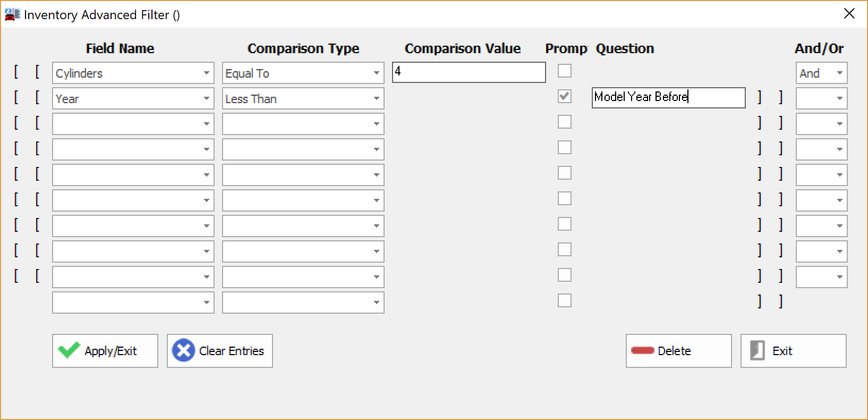Image resolution: width=868 pixels, height=420 pixels.
Task: Enable Prompt checkbox for the Cylinders row
Action: (565, 71)
